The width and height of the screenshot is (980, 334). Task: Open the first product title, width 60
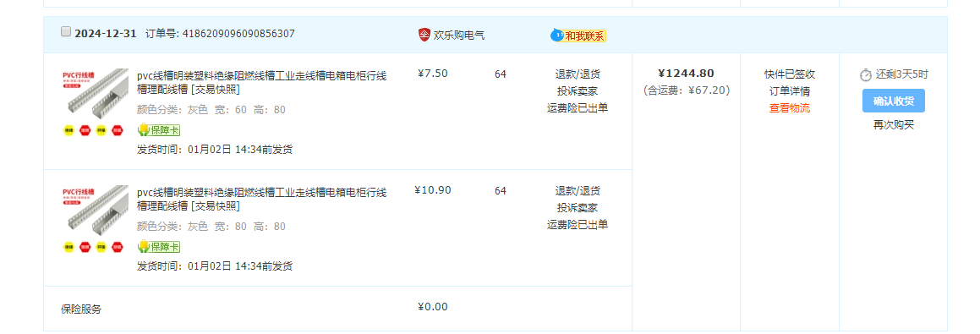pyautogui.click(x=262, y=83)
